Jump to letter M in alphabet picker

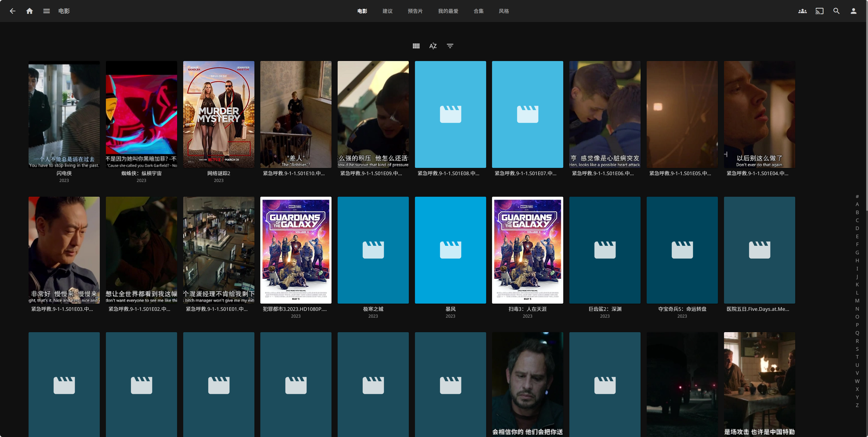857,301
